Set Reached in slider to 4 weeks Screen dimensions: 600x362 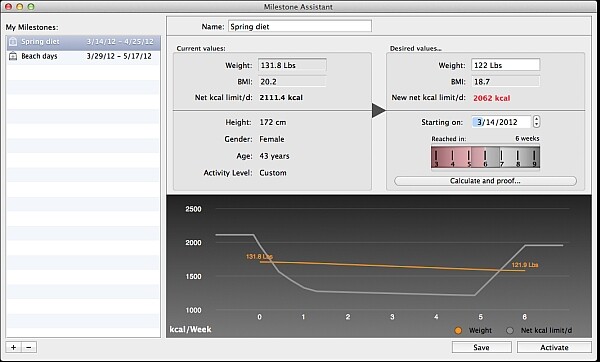452,157
